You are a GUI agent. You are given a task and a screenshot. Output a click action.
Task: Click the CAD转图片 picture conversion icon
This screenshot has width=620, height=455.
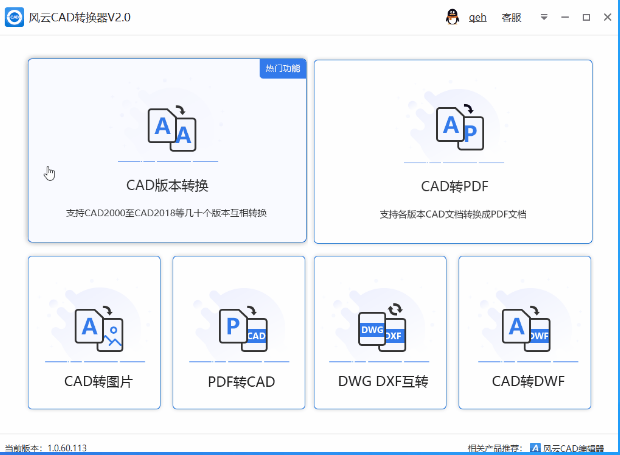coord(99,329)
